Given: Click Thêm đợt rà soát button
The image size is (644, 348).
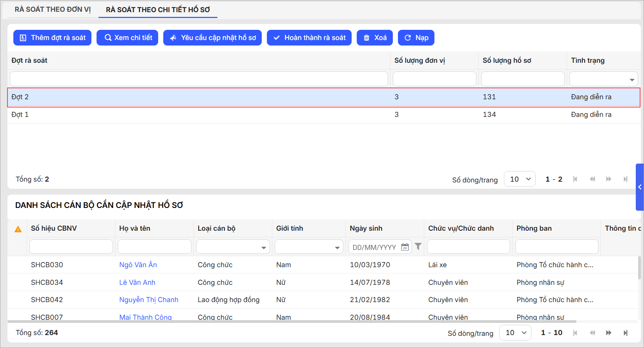Looking at the screenshot, I should 53,38.
